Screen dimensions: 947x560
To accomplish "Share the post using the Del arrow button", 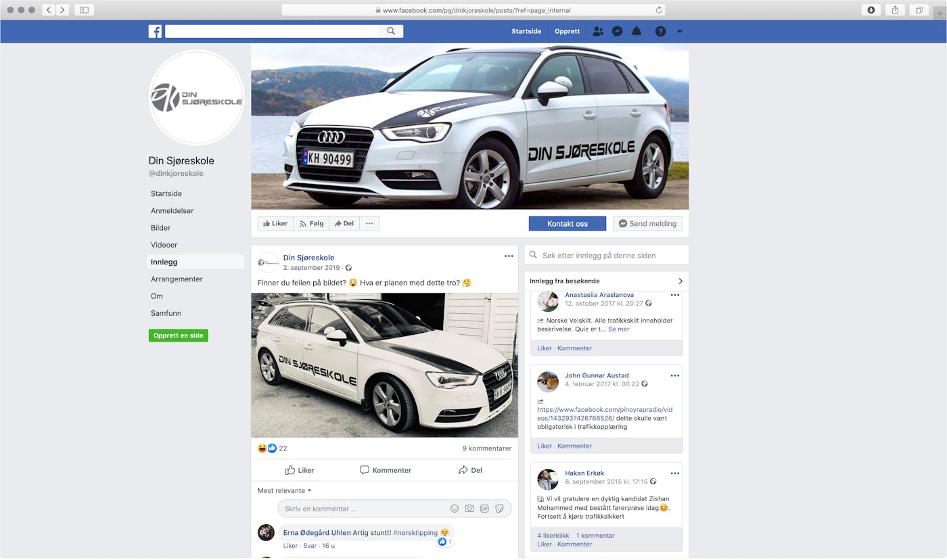I will tap(470, 470).
